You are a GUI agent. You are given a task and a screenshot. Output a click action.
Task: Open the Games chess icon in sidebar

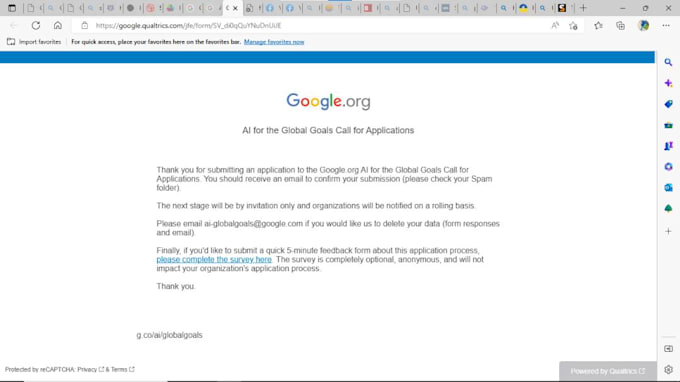point(668,146)
